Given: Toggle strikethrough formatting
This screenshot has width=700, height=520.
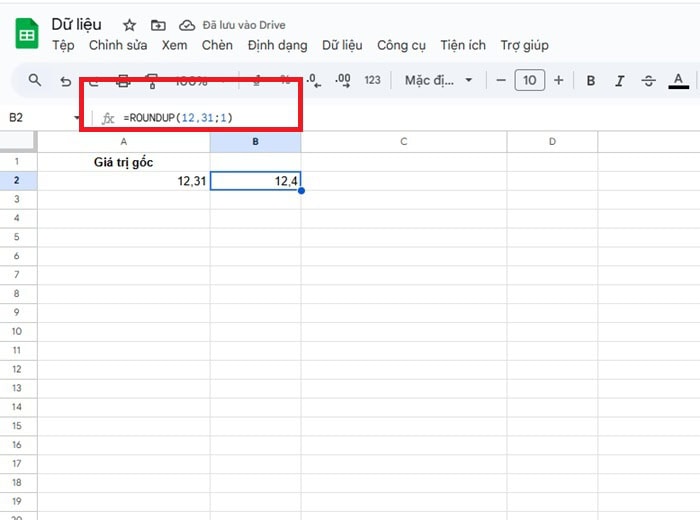Looking at the screenshot, I should click(x=648, y=81).
